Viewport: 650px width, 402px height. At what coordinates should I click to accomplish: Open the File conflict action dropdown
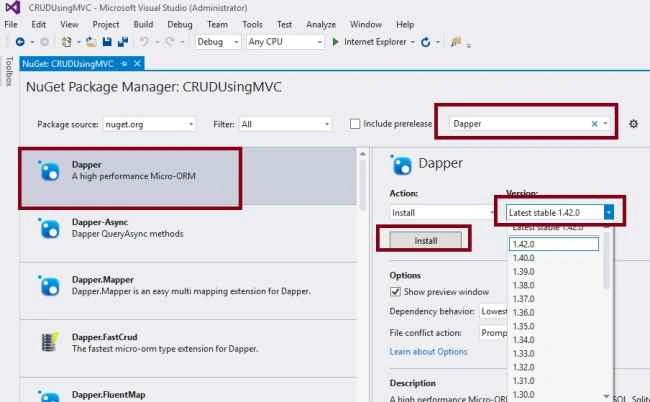pyautogui.click(x=494, y=333)
